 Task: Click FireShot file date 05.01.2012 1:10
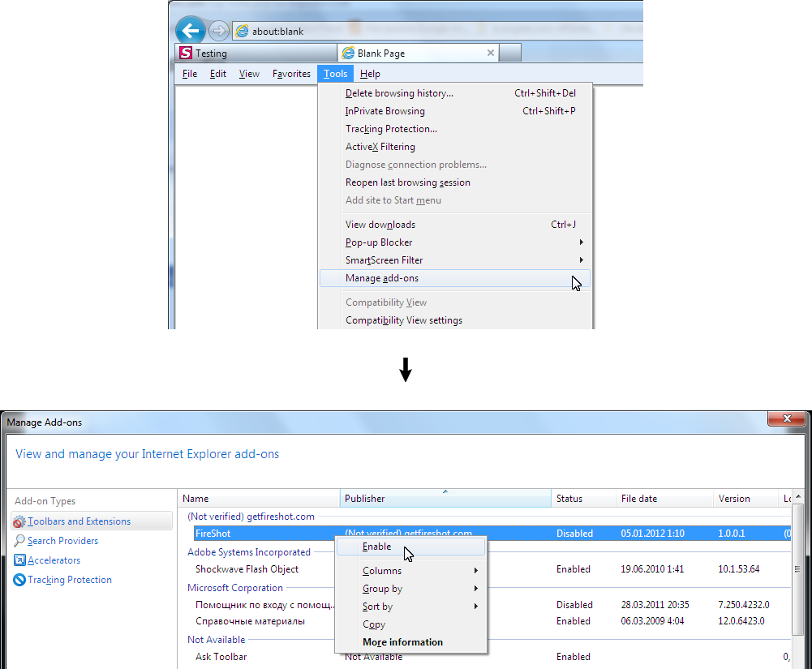652,534
